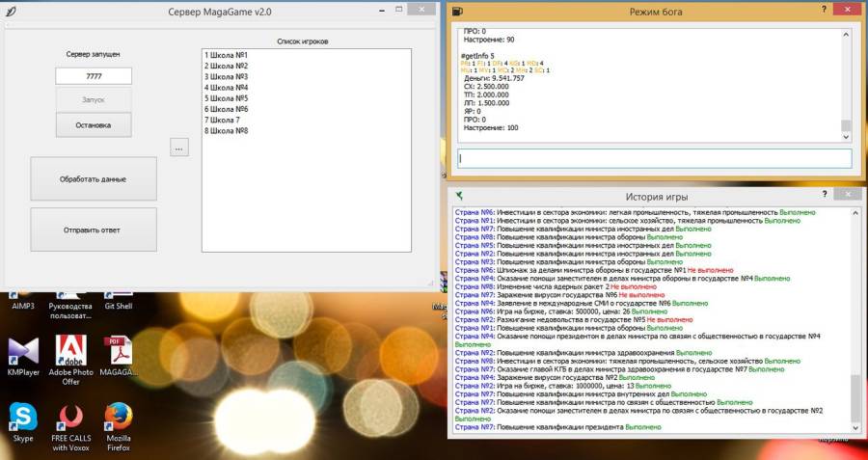The image size is (868, 460).
Task: Open the Adobe Photo Offer icon
Action: tap(70, 360)
